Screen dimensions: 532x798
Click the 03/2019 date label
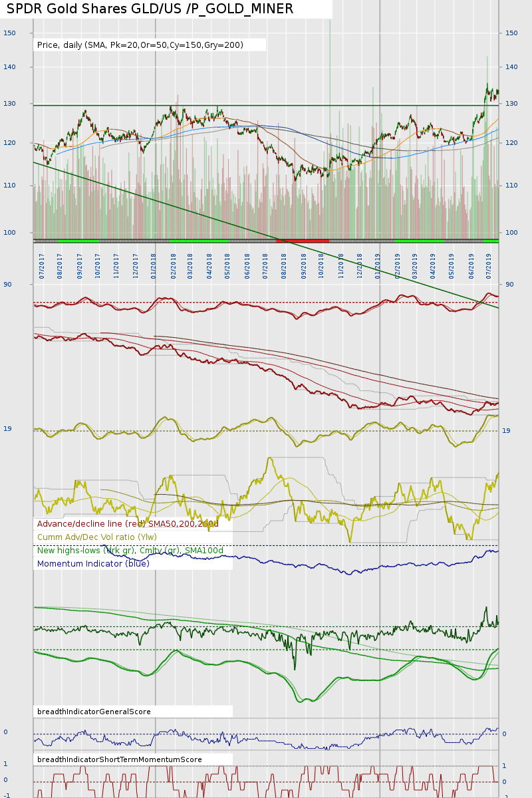click(x=416, y=265)
